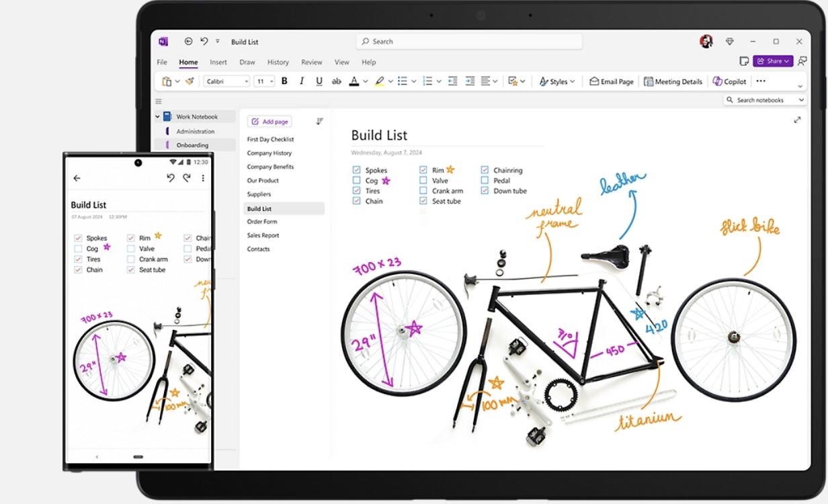828x504 pixels.
Task: Collapse the Work Notebook tree chevron
Action: [158, 117]
